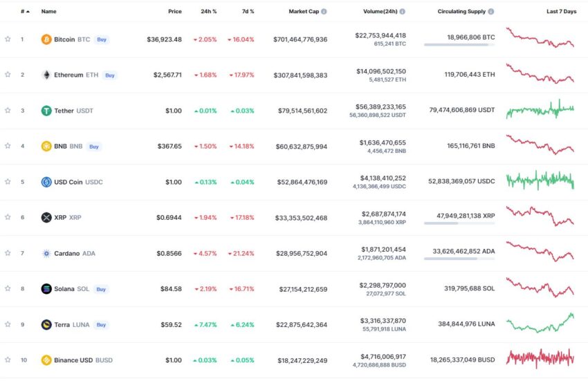Click the Bitcoin orange logo icon
This screenshot has width=588, height=381.
(46, 39)
